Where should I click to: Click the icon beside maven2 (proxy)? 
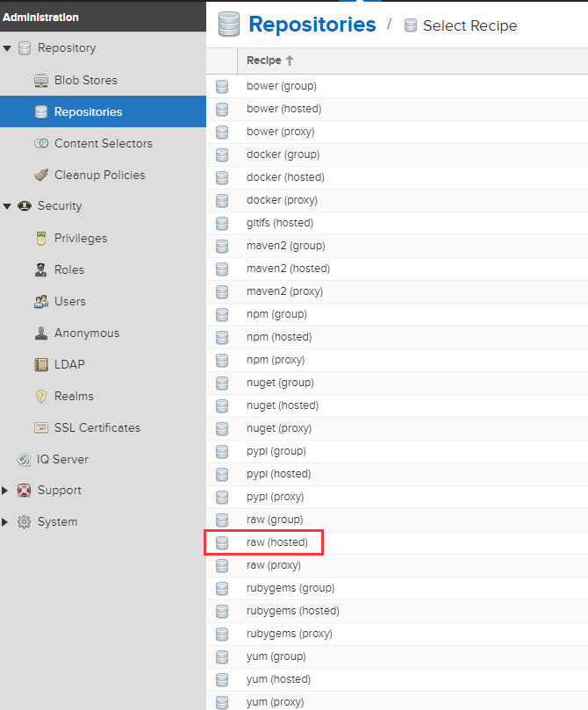pyautogui.click(x=222, y=291)
